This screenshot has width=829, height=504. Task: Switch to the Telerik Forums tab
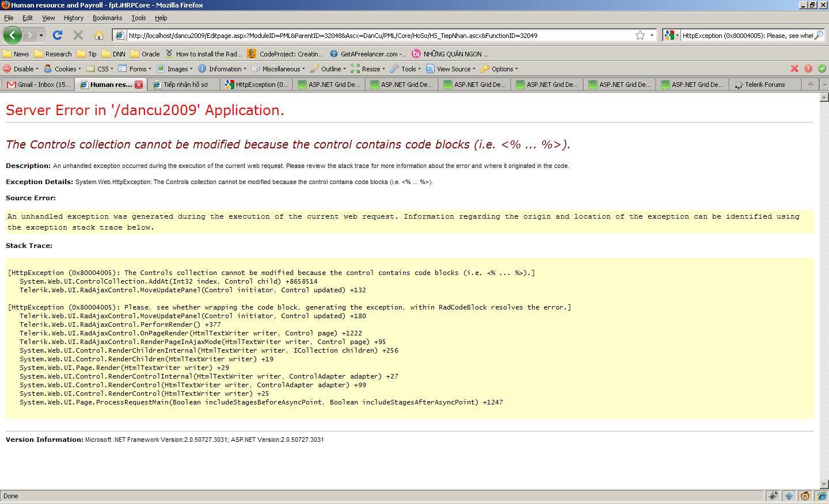[x=765, y=85]
